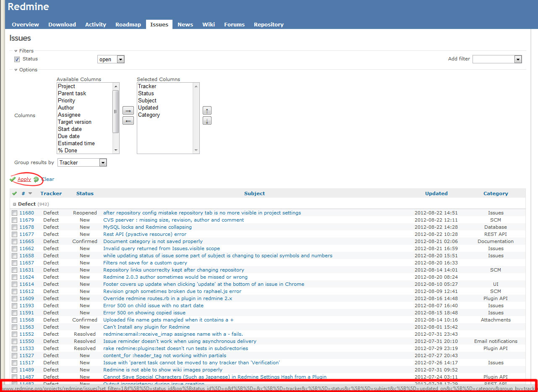The width and height of the screenshot is (538, 392).
Task: Switch to the Forums tab
Action: pos(234,24)
